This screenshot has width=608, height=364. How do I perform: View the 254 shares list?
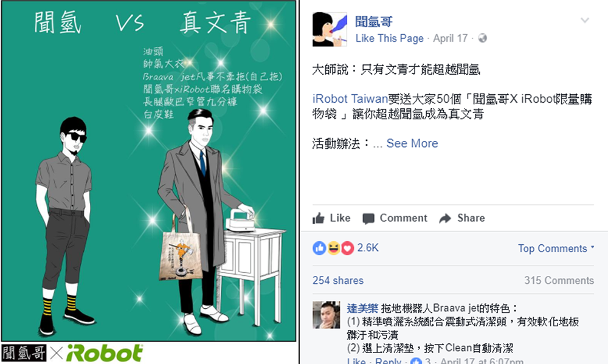coord(338,280)
